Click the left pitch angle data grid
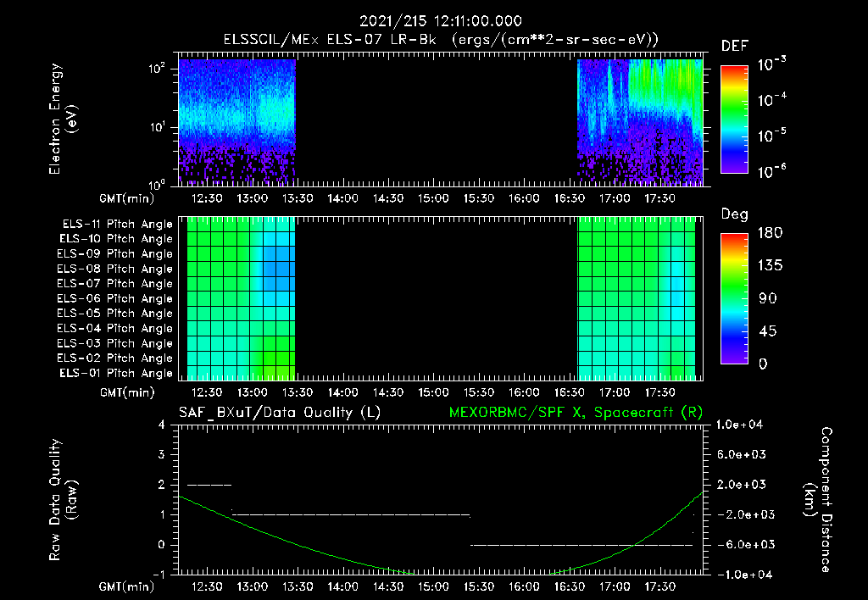The width and height of the screenshot is (868, 600). (241, 298)
